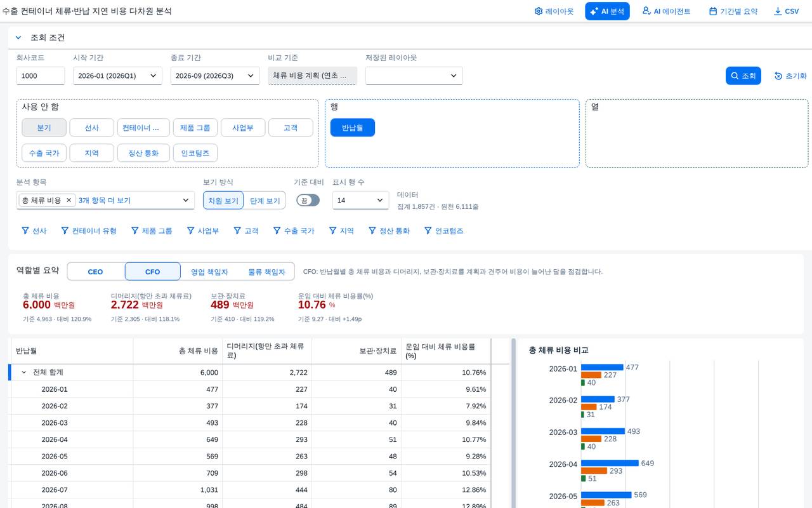Click the 수출 국가 dimension chip

(x=44, y=153)
